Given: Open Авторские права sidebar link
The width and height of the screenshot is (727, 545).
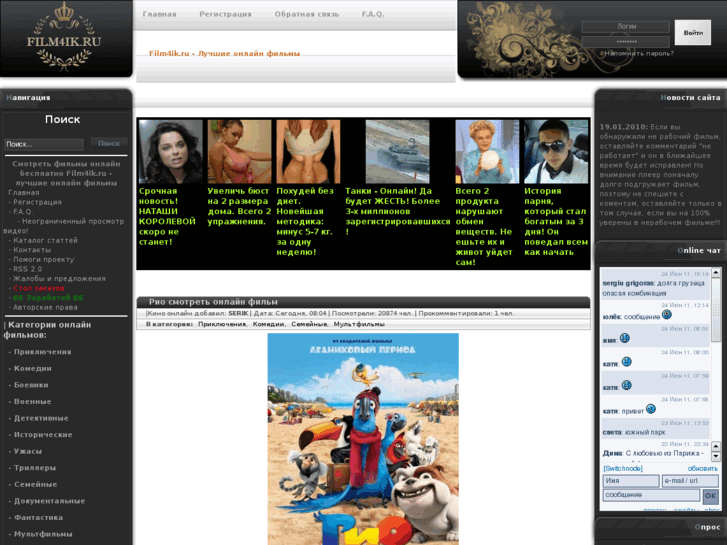Looking at the screenshot, I should [x=45, y=308].
